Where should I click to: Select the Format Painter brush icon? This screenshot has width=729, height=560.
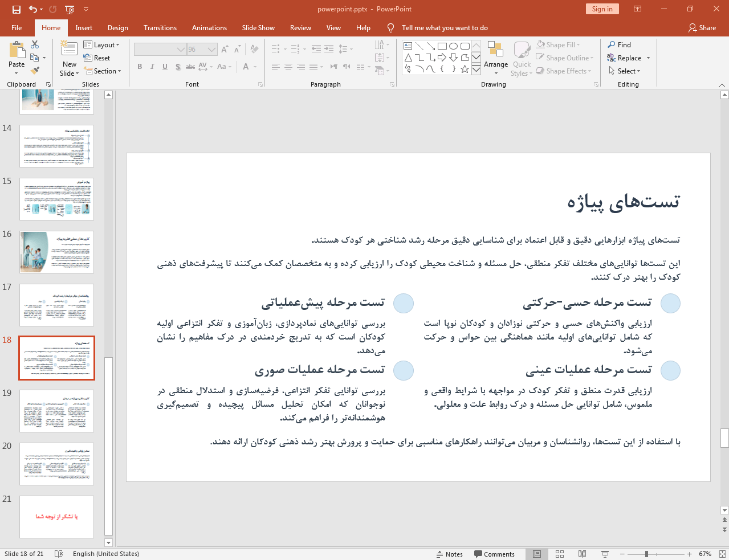35,71
